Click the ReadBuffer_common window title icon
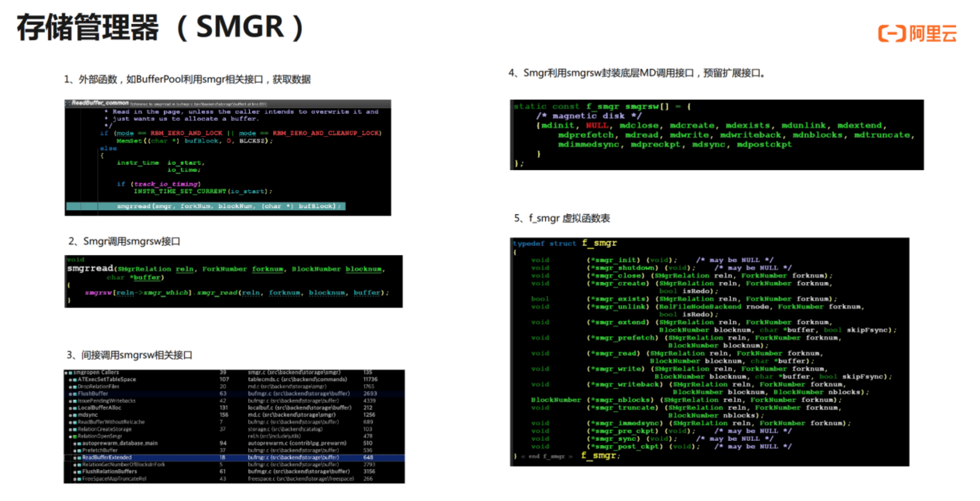 pyautogui.click(x=68, y=103)
